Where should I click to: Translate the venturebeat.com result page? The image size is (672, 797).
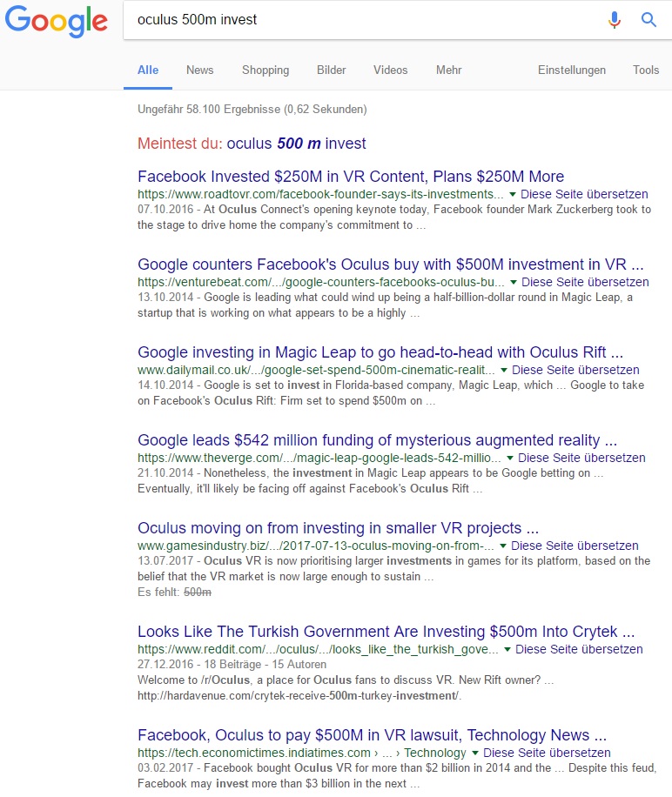click(x=585, y=282)
